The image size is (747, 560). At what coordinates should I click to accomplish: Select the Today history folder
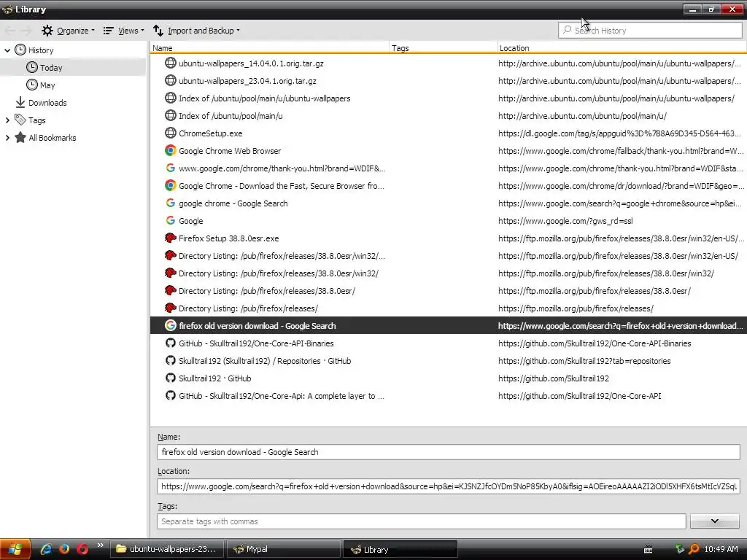73,68
